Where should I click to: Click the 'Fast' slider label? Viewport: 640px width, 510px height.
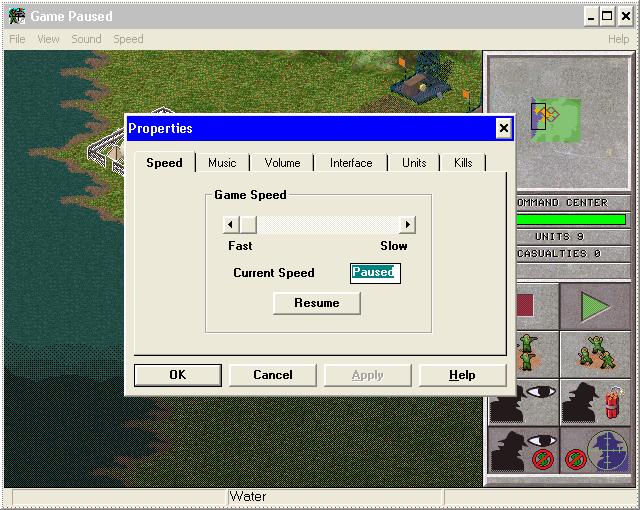pyautogui.click(x=240, y=246)
